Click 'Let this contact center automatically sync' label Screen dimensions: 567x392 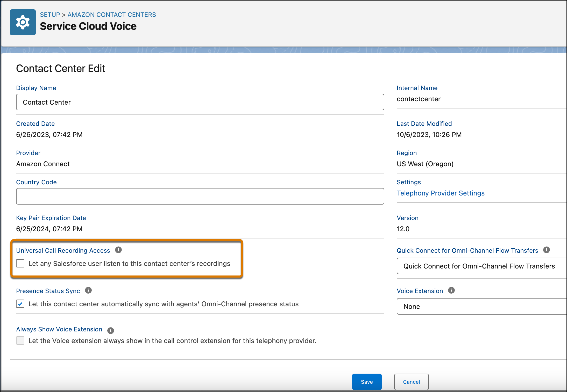point(164,304)
